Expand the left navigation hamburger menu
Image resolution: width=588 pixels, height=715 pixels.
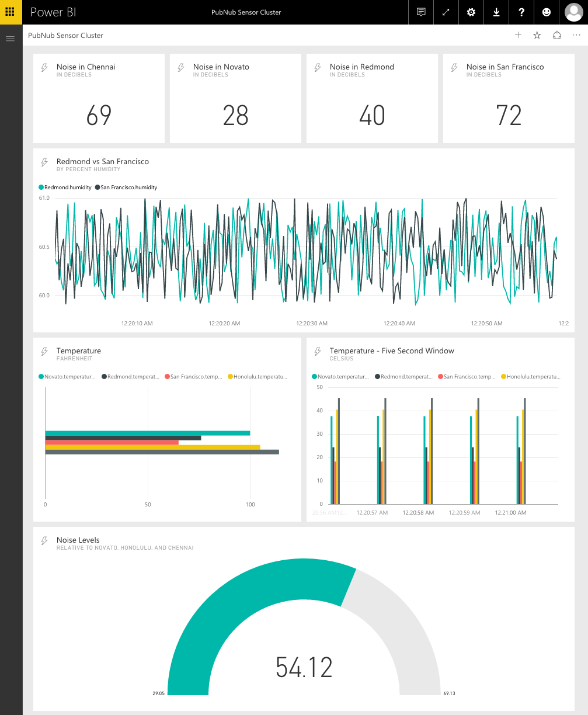[10, 39]
